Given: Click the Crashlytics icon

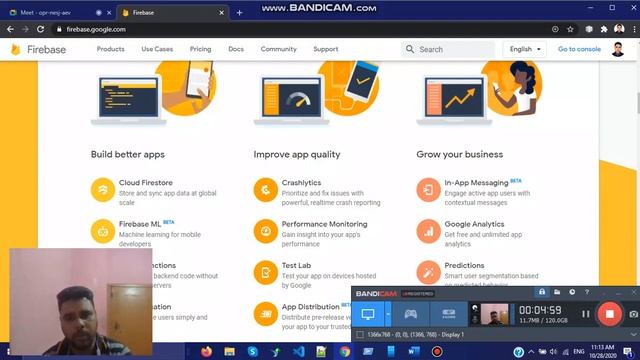Looking at the screenshot, I should point(266,190).
